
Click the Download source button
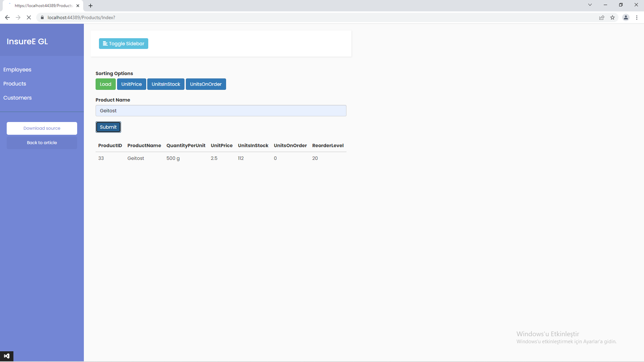click(x=42, y=128)
